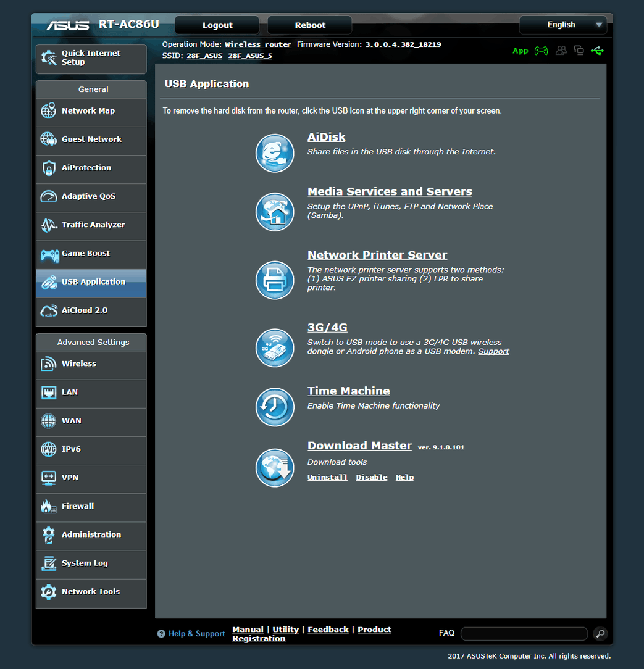Viewport: 644px width, 669px height.
Task: Open the Utility footer link
Action: tap(285, 630)
